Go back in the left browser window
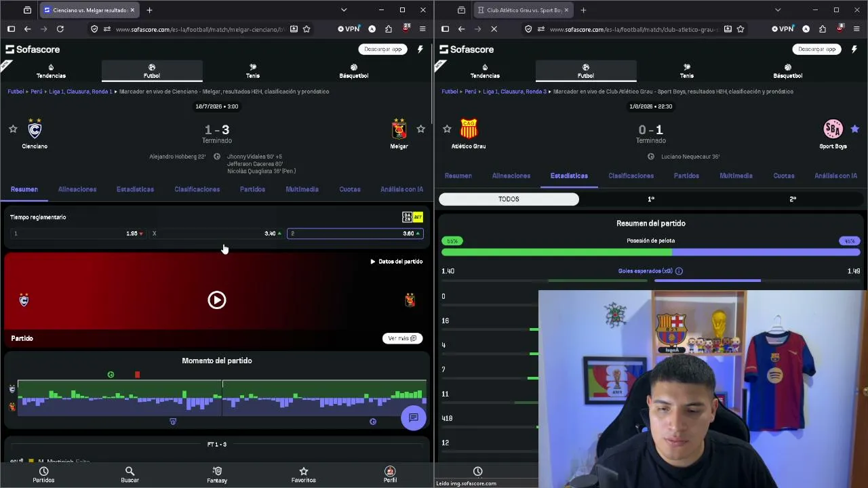The image size is (868, 488). (27, 29)
